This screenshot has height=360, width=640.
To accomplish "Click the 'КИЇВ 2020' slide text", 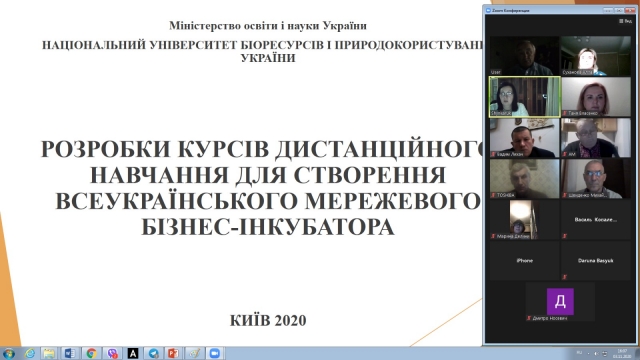I will click(268, 320).
